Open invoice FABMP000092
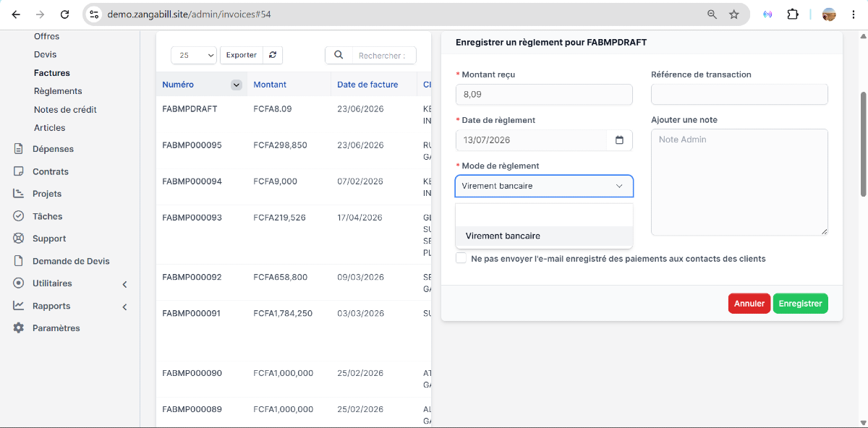Image resolution: width=868 pixels, height=428 pixels. pyautogui.click(x=192, y=277)
